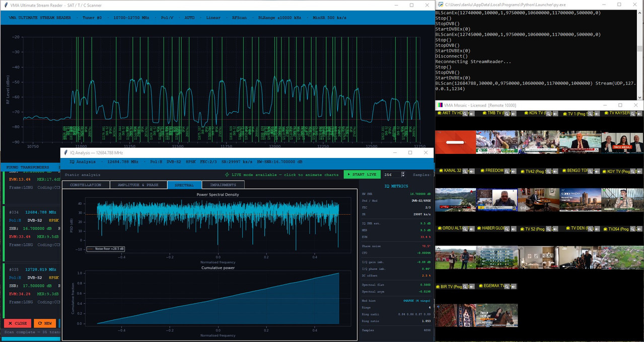644x342 pixels.
Task: Click the orange NEW button
Action: point(45,323)
